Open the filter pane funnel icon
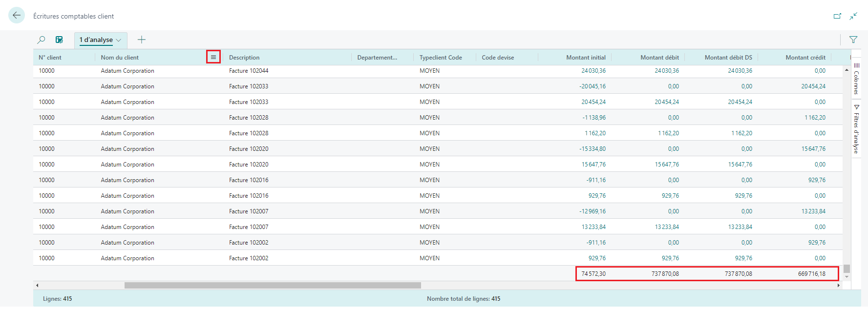This screenshot has width=868, height=311. [x=853, y=40]
